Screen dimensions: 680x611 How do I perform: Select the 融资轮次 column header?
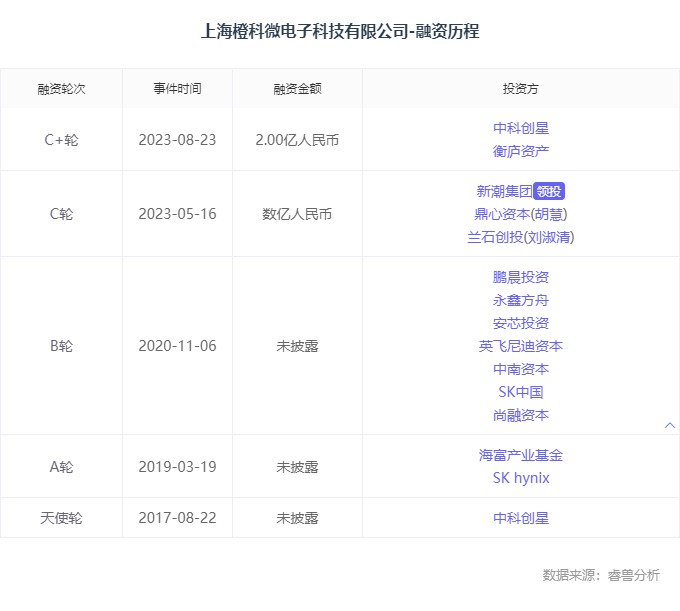click(x=61, y=89)
